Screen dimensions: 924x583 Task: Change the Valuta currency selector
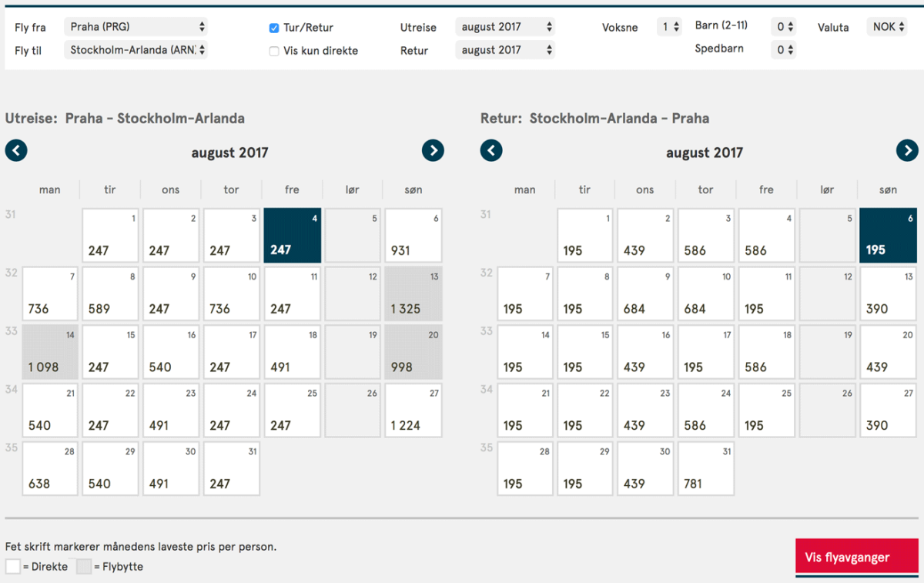click(x=886, y=27)
